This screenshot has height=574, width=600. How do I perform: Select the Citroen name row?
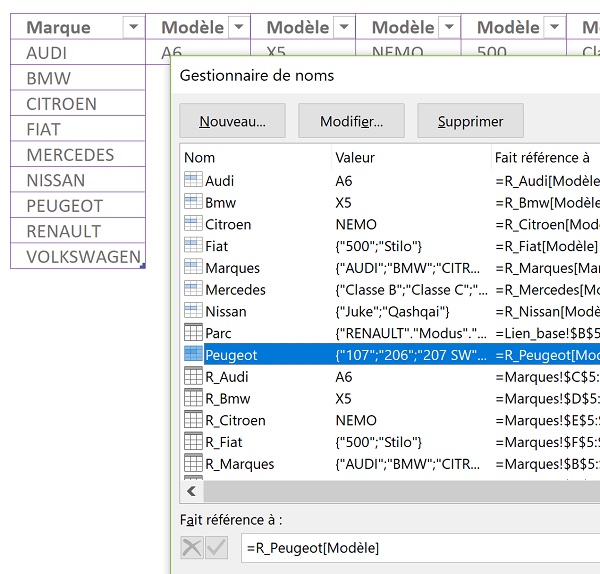coord(390,224)
